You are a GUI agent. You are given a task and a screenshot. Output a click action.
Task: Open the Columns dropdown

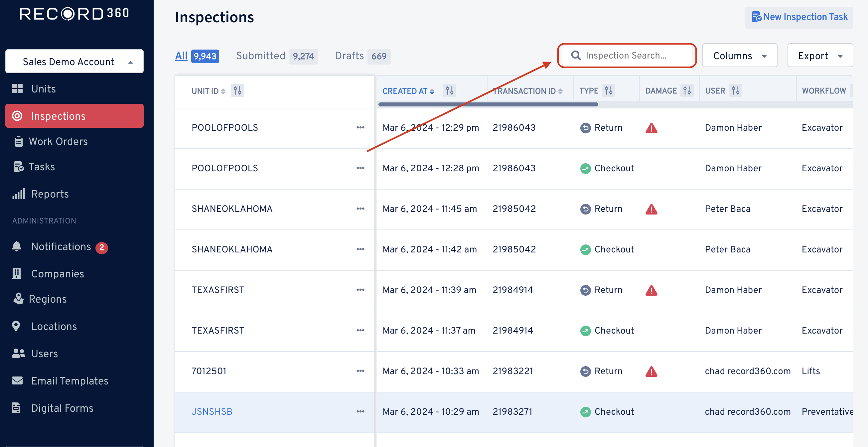[740, 56]
